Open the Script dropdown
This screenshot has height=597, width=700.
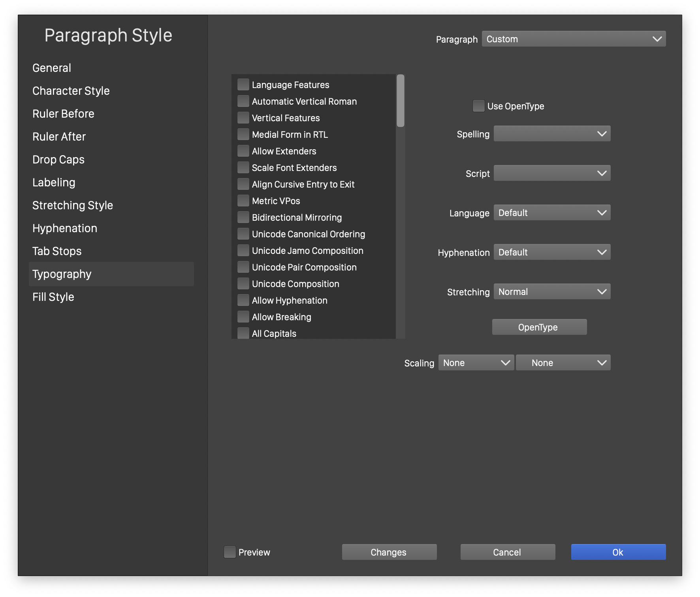click(551, 173)
